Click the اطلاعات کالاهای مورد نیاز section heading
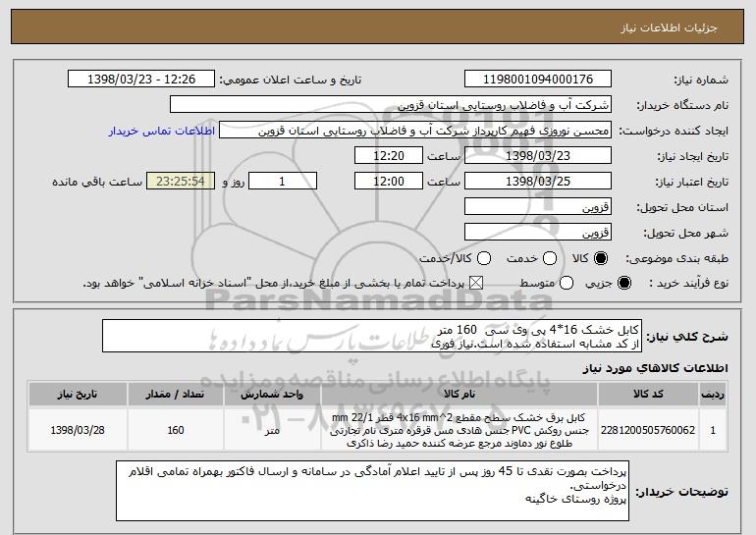The width and height of the screenshot is (756, 535). (655, 369)
